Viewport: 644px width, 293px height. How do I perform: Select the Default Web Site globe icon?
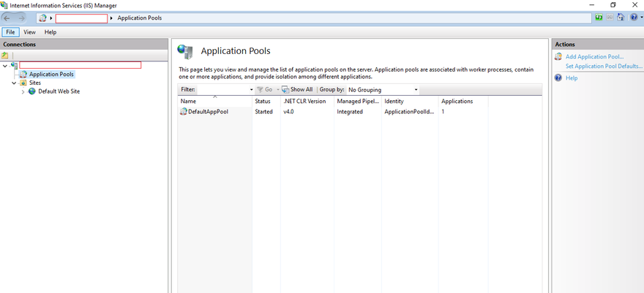(31, 91)
